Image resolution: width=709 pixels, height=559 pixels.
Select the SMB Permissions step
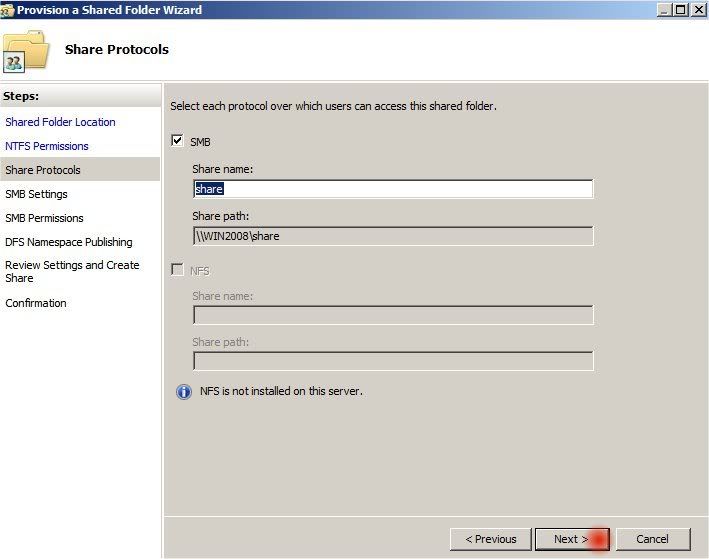click(44, 218)
